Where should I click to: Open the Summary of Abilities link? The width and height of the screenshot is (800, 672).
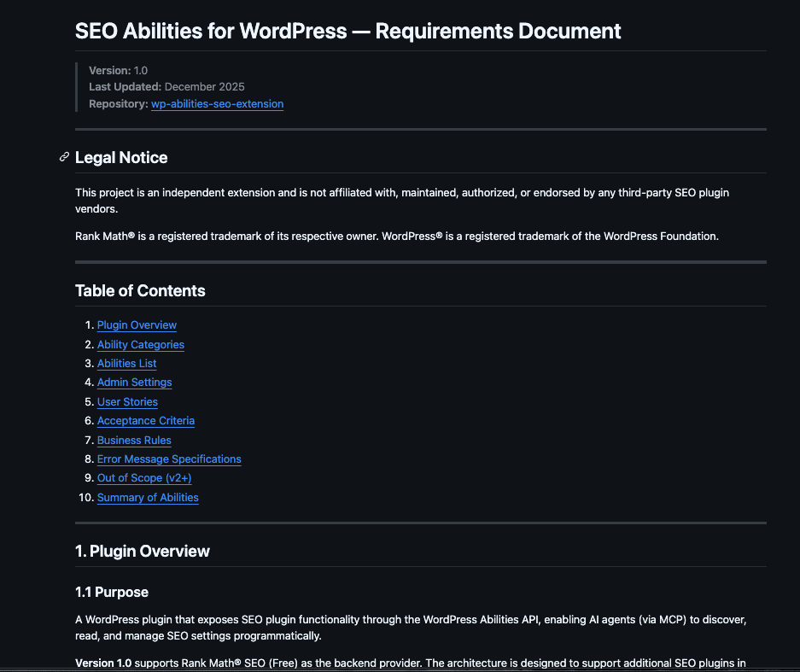tap(147, 497)
